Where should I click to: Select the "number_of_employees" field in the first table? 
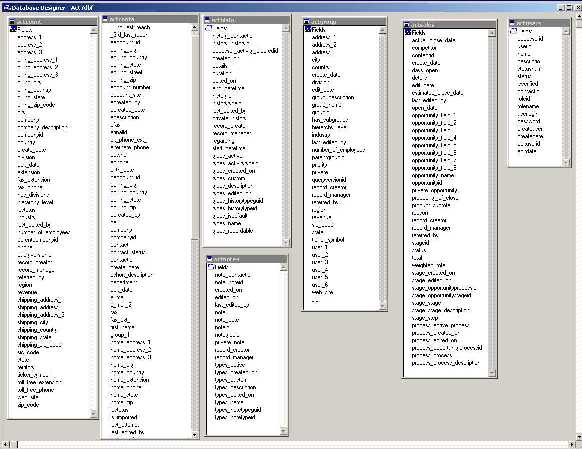click(x=44, y=232)
